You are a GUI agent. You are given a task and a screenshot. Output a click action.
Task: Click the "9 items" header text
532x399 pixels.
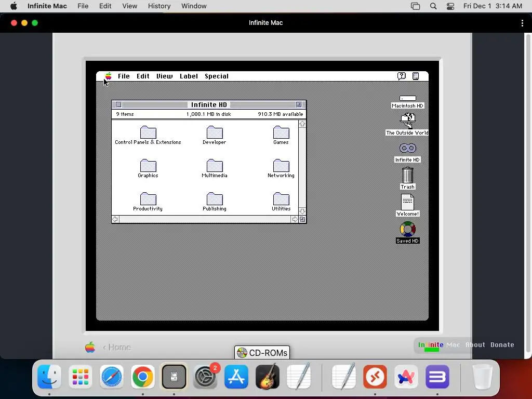[125, 114]
